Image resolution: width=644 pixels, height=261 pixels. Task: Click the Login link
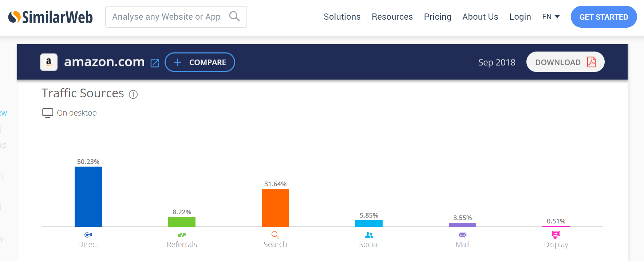(x=520, y=17)
